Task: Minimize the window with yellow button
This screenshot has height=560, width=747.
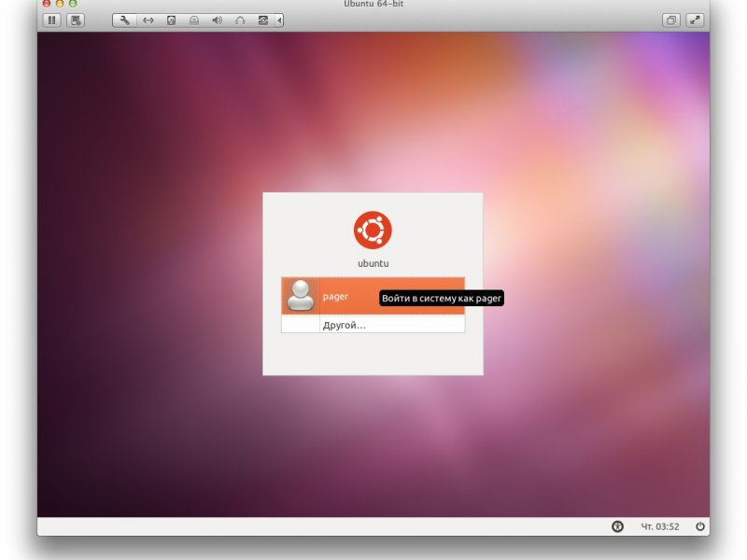Action: pos(60,4)
